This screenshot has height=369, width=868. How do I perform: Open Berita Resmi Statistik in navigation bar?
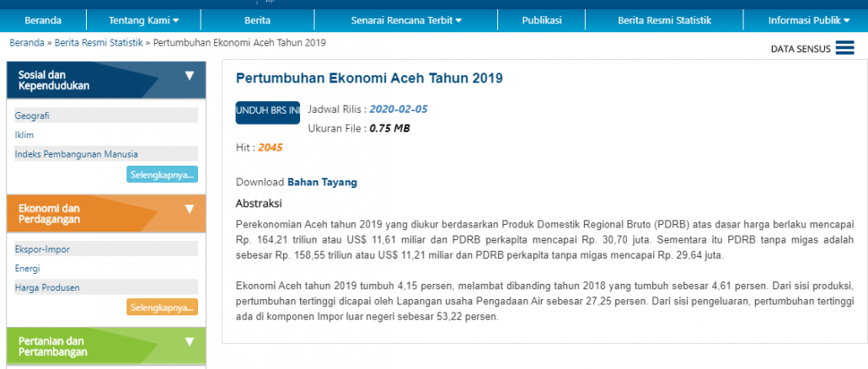[664, 20]
